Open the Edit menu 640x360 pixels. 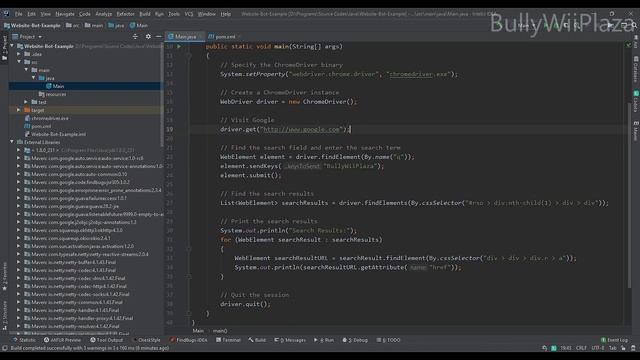[x=31, y=14]
